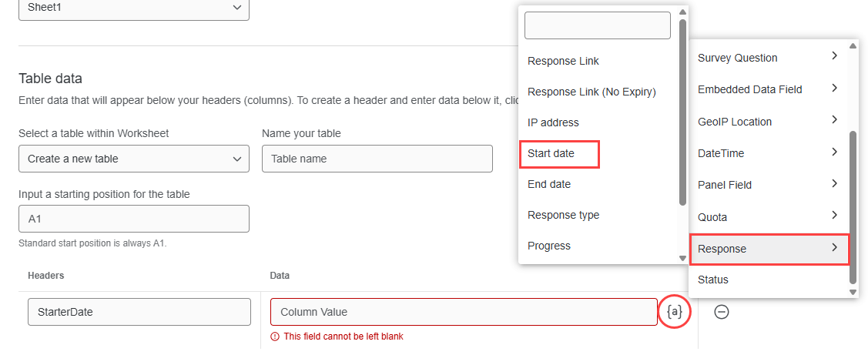Expand Quota submenu
The image size is (868, 355).
[769, 217]
